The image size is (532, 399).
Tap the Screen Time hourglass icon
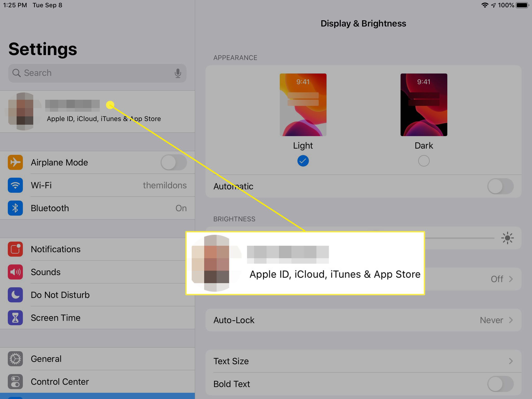[x=15, y=318]
